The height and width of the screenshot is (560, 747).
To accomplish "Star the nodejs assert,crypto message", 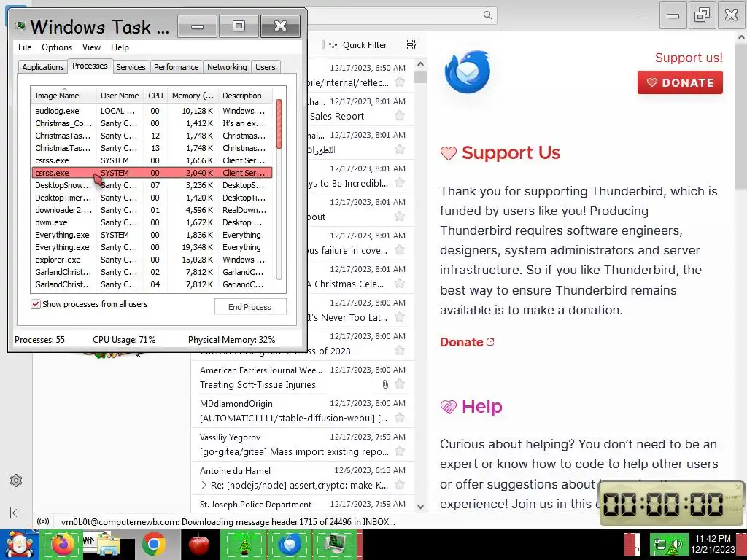I will tap(400, 485).
